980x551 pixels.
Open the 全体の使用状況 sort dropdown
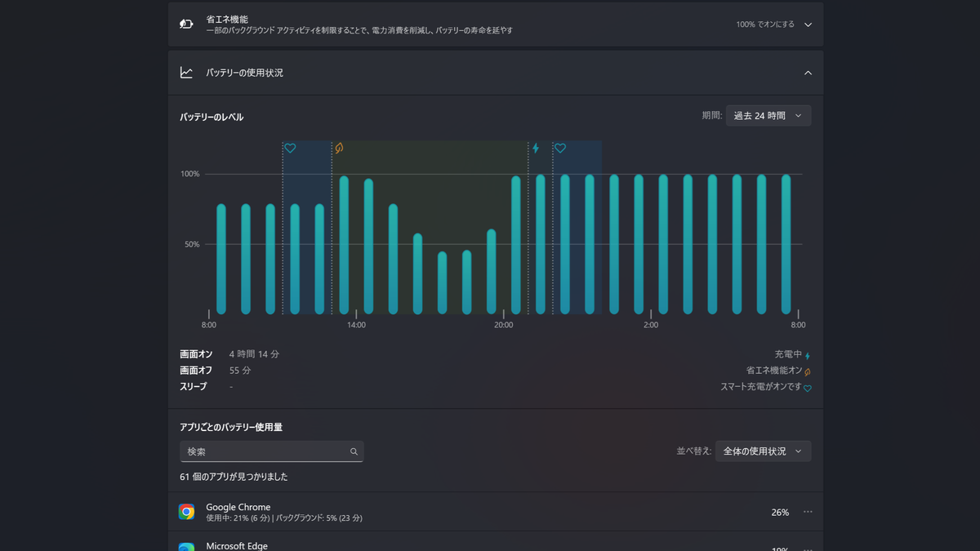click(763, 451)
